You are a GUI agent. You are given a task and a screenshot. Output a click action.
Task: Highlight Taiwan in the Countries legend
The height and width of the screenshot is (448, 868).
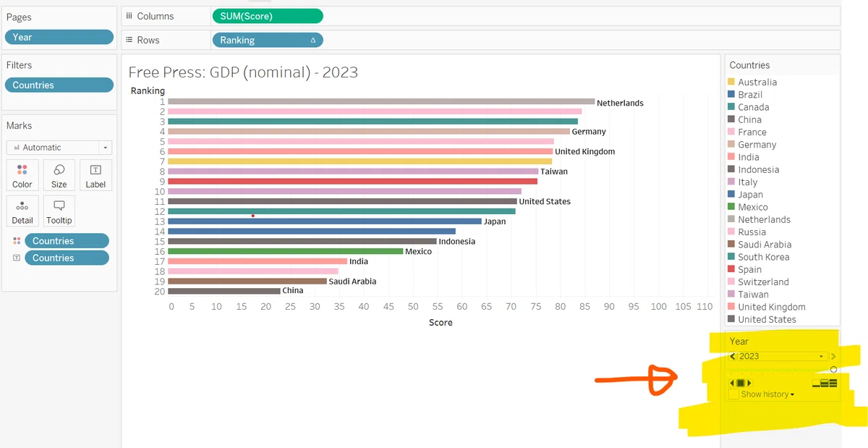pyautogui.click(x=752, y=295)
